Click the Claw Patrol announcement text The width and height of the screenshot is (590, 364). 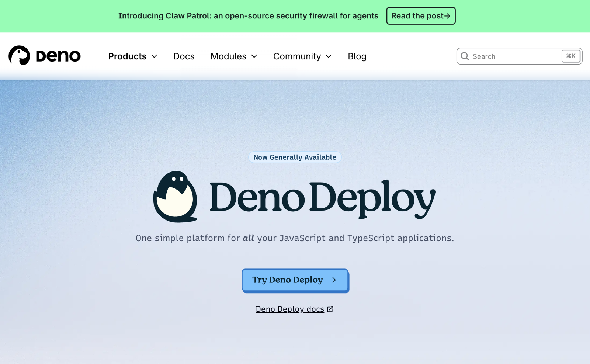click(x=248, y=16)
